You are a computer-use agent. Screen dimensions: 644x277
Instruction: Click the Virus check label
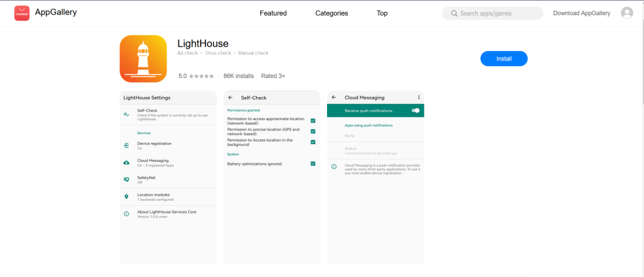pos(218,53)
